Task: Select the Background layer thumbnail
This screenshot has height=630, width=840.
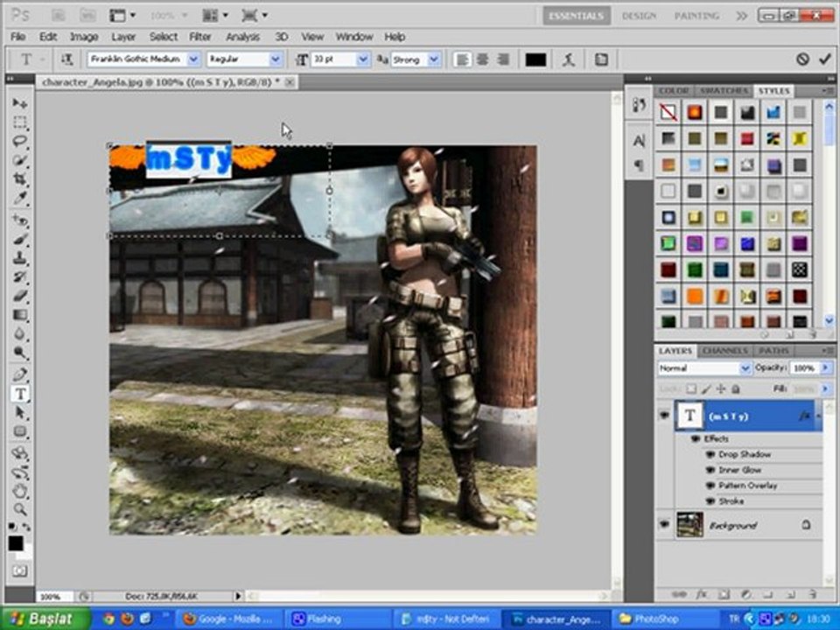Action: coord(689,524)
